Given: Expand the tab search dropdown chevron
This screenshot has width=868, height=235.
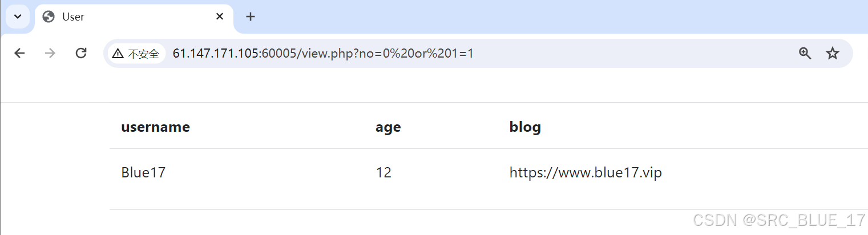Looking at the screenshot, I should 17,17.
